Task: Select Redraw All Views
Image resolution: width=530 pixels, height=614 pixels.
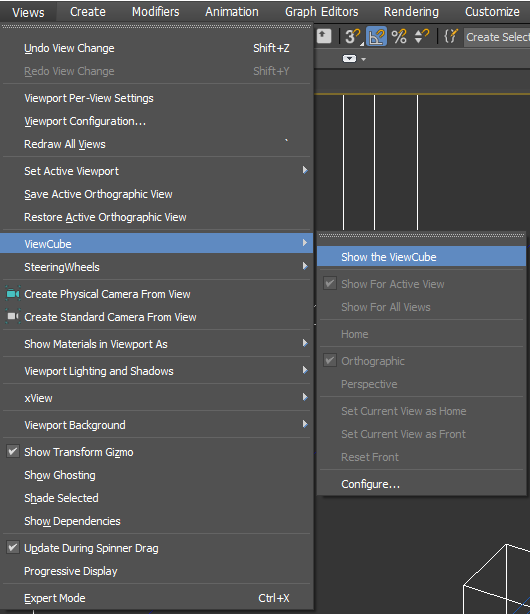Action: pos(157,144)
